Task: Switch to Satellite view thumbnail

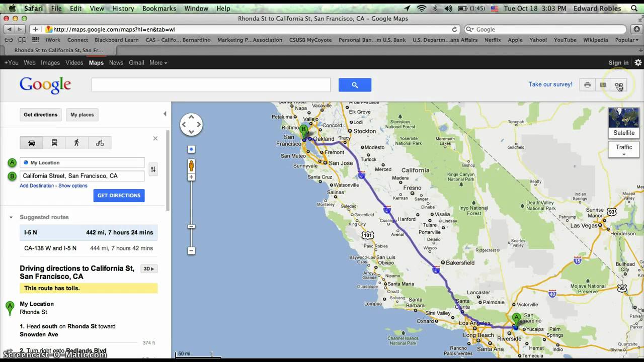Action: (x=624, y=123)
